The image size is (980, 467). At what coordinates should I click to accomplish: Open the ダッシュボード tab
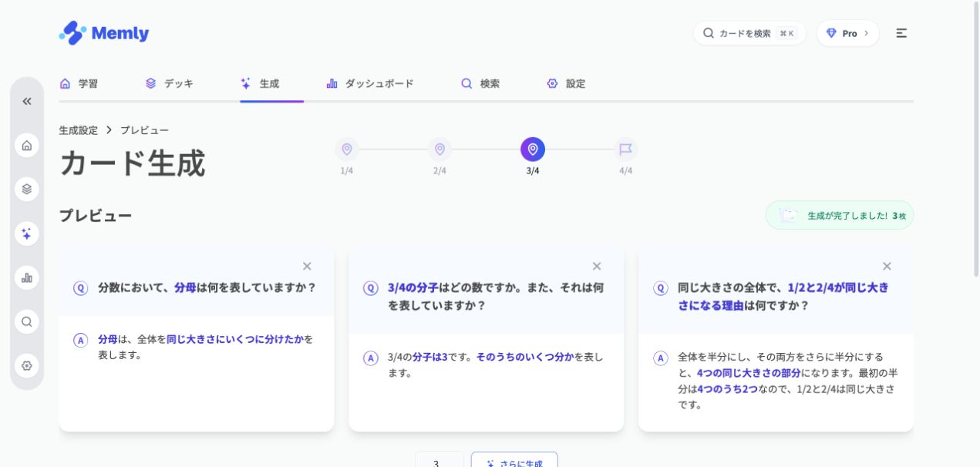(370, 83)
